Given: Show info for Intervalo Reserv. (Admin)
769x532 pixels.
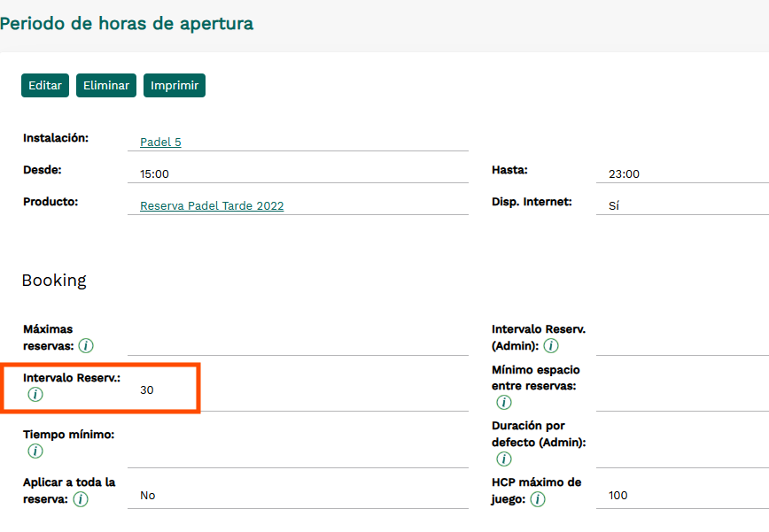Looking at the screenshot, I should (x=551, y=346).
